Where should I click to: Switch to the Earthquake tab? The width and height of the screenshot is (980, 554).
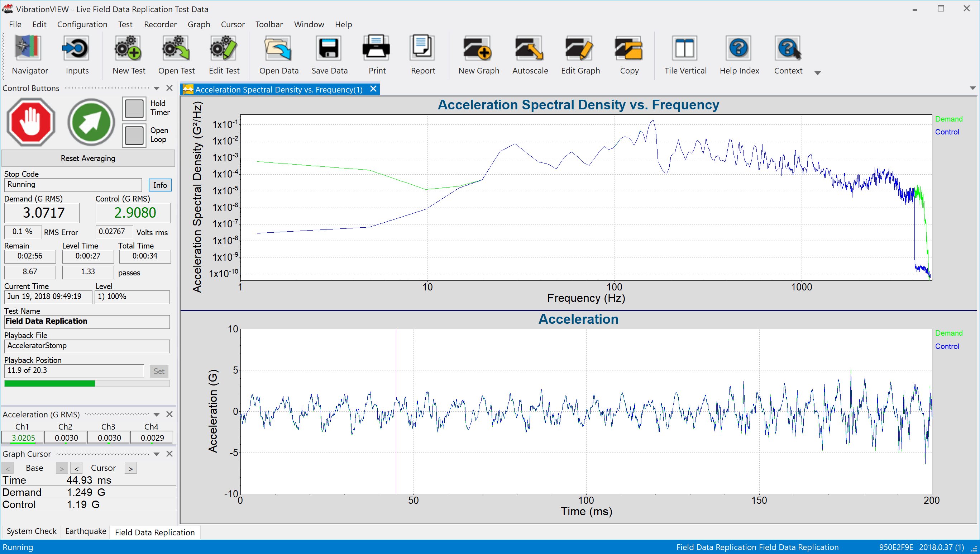point(85,531)
